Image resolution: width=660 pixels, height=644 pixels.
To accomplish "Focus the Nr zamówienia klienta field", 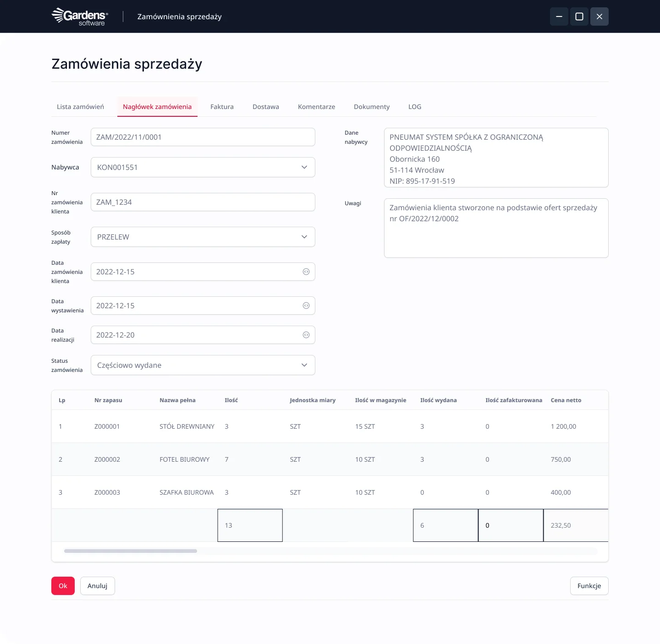I will [203, 202].
